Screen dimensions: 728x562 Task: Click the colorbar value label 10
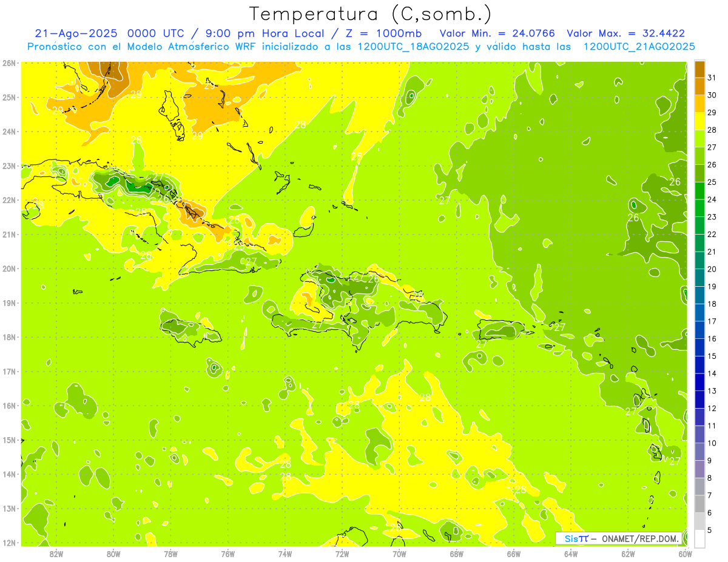click(712, 443)
